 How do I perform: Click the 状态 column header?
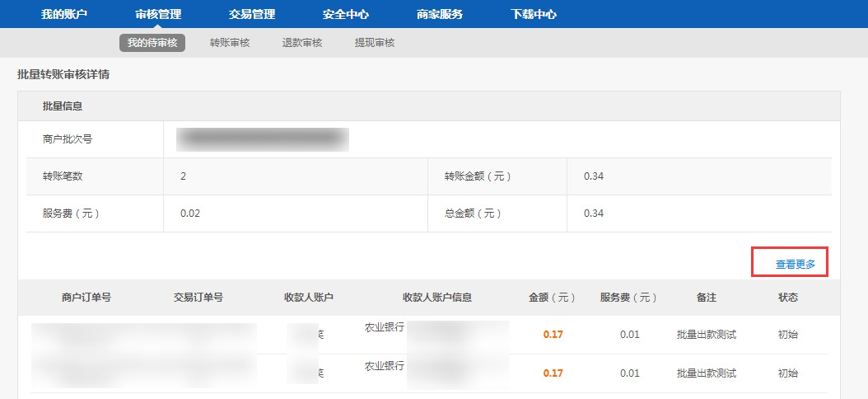pos(788,298)
